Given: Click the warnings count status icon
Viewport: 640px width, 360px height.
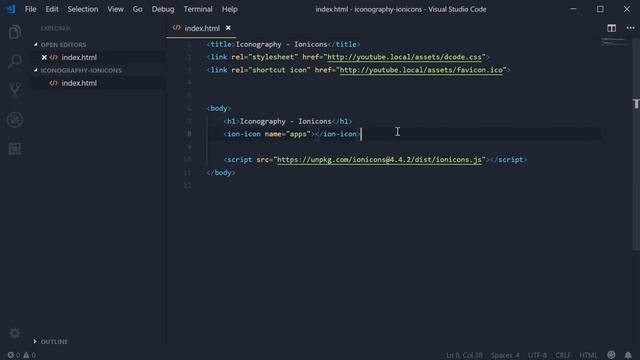Looking at the screenshot, I should [29, 355].
